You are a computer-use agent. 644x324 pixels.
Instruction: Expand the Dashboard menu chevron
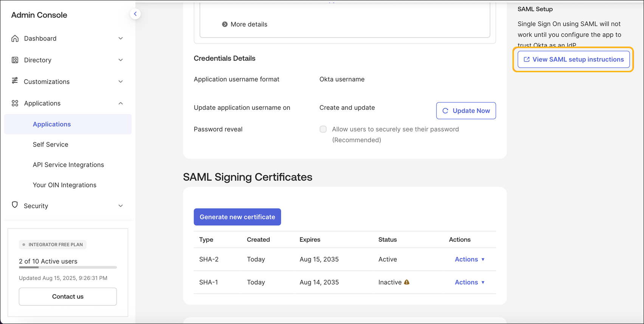coord(121,39)
